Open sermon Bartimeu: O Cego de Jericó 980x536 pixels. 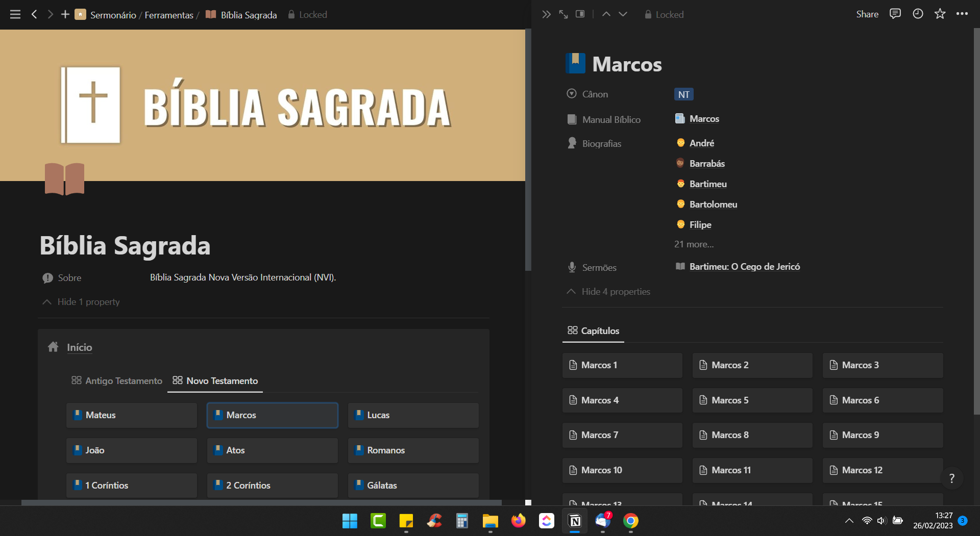click(744, 267)
